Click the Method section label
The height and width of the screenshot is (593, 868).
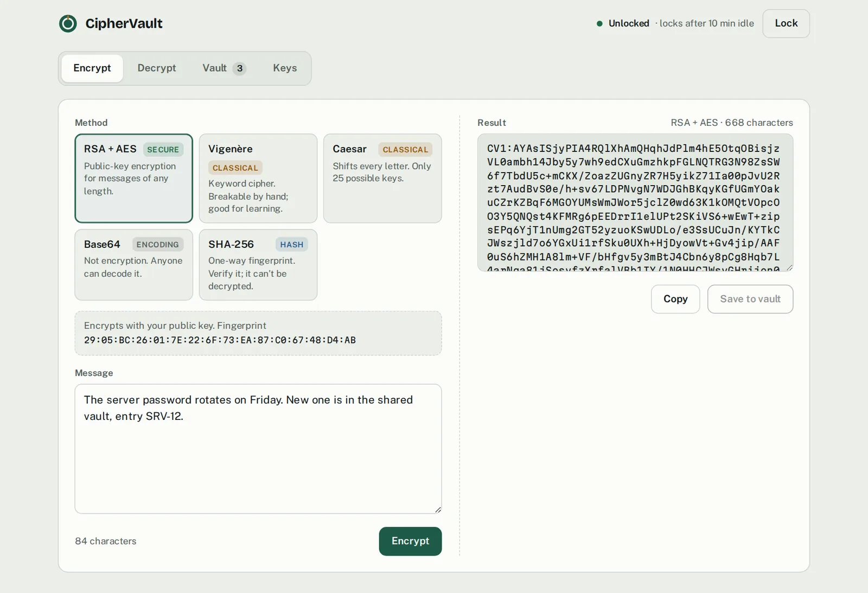tap(91, 123)
